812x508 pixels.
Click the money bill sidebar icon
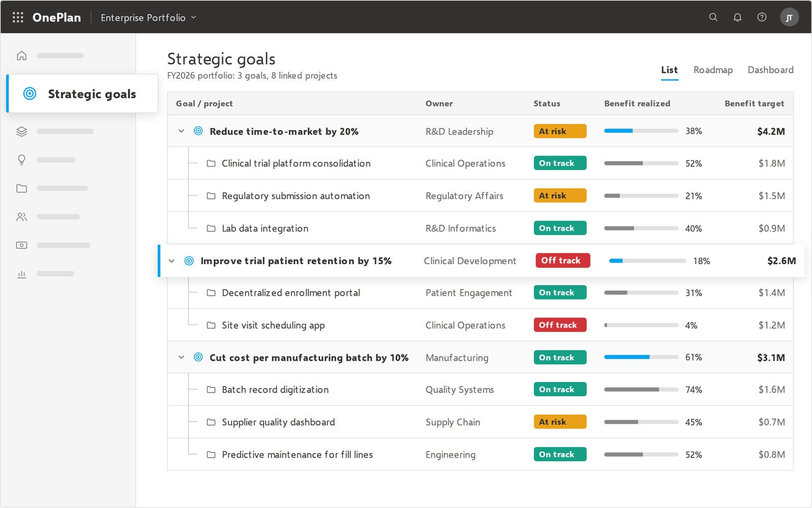pos(21,245)
